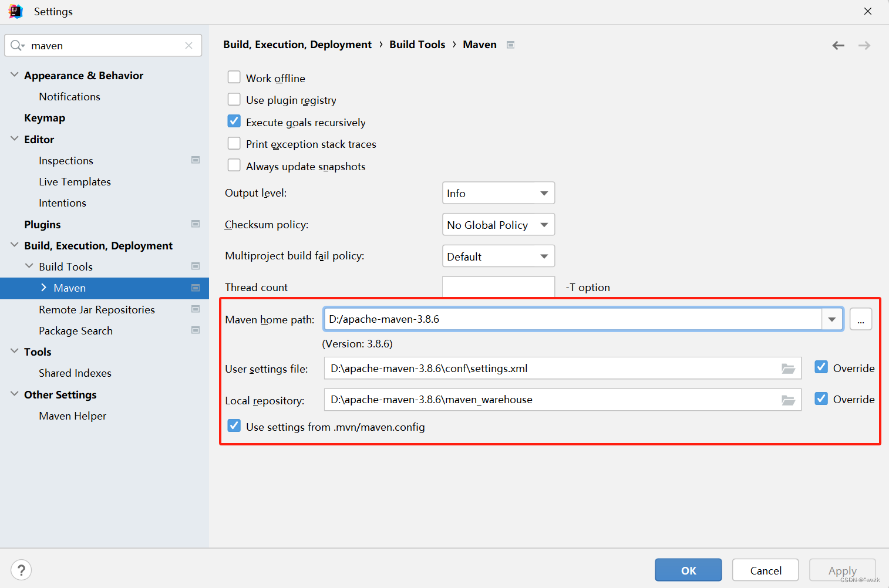Click Build Tools breadcrumb
This screenshot has height=588, width=889.
click(x=417, y=45)
